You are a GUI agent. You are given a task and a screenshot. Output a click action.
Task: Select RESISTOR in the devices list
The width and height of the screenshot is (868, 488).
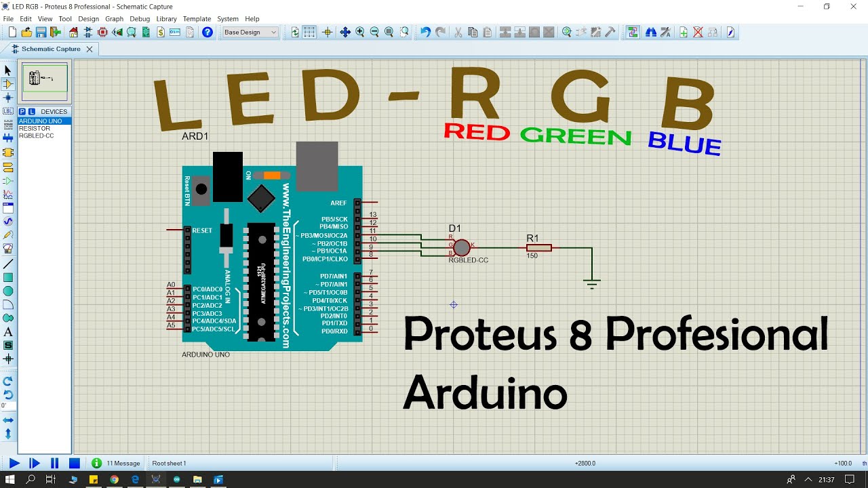[x=44, y=128]
